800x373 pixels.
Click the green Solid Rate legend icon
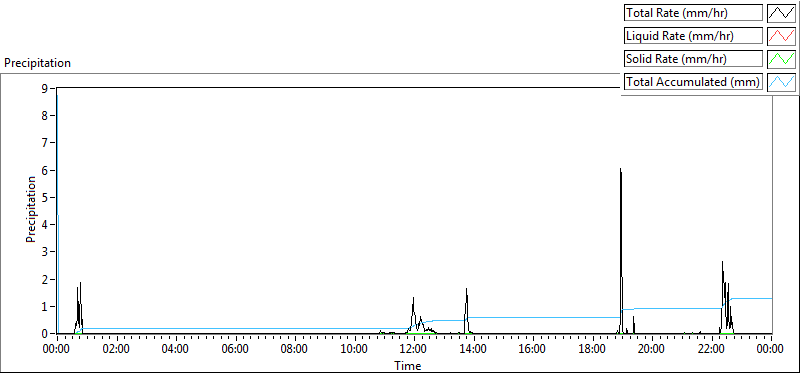coord(781,59)
